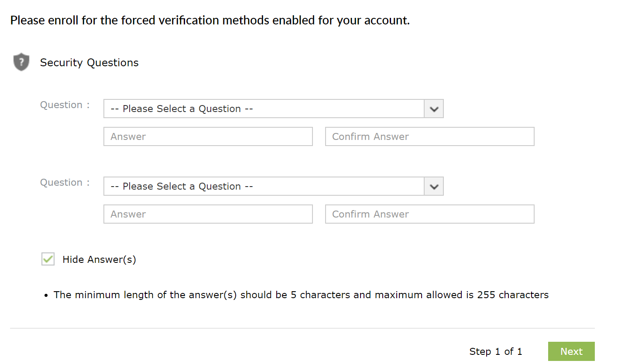Click the Security Questions shield icon

[21, 62]
